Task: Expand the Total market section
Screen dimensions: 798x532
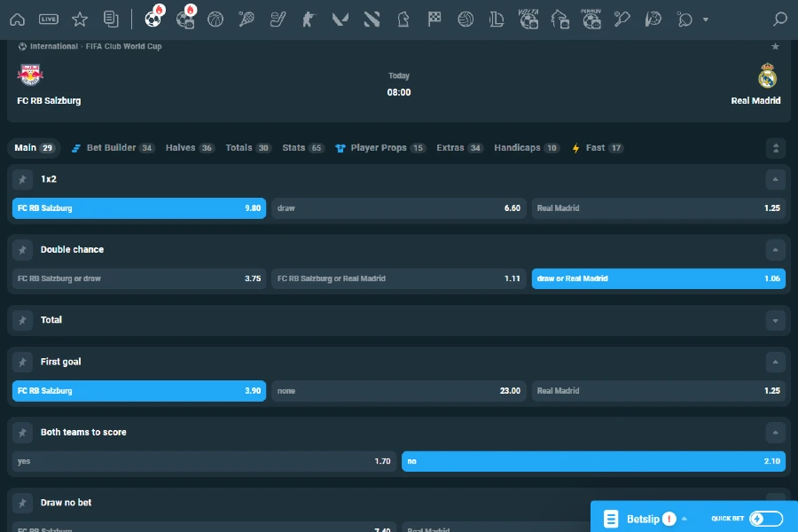Action: coord(775,320)
